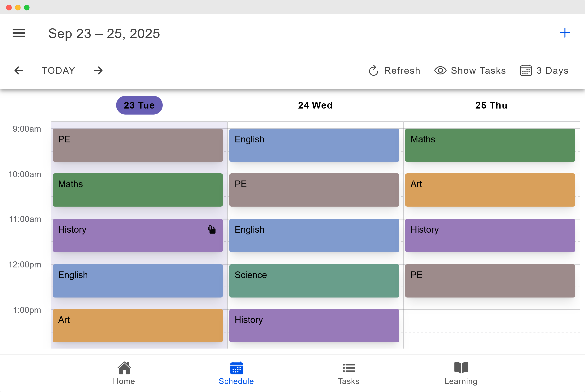Expand Wednesday by clicking 24 Wed header
The height and width of the screenshot is (392, 585).
click(315, 105)
